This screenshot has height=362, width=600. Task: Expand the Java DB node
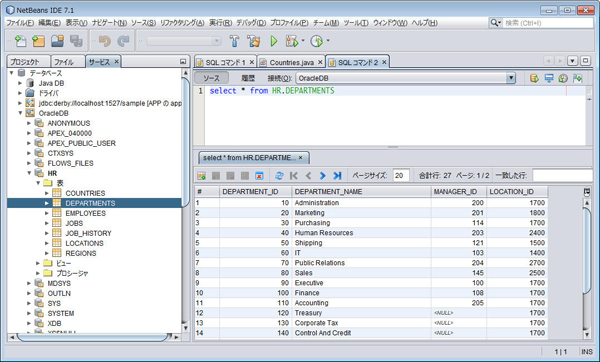click(x=20, y=83)
